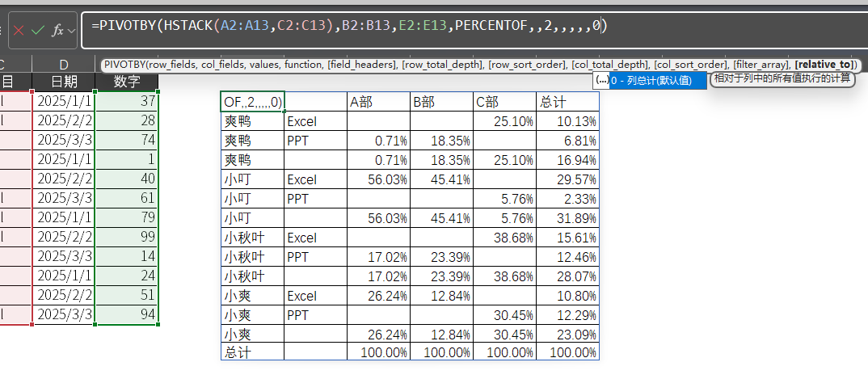
Task: Select the 总计 row label cell
Action: point(252,352)
